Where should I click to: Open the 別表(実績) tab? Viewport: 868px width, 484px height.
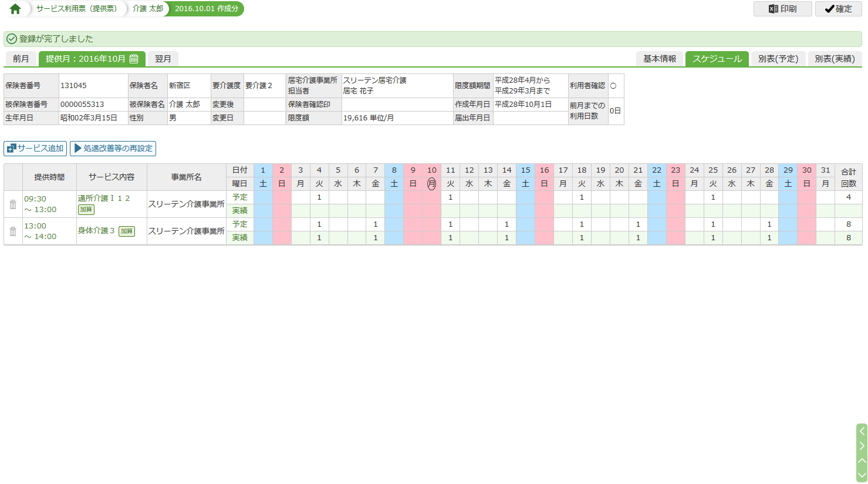pyautogui.click(x=835, y=59)
